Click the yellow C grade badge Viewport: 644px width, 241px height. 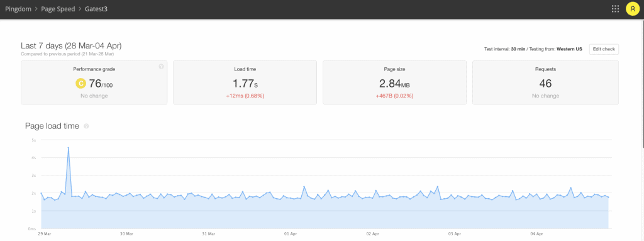tap(80, 84)
